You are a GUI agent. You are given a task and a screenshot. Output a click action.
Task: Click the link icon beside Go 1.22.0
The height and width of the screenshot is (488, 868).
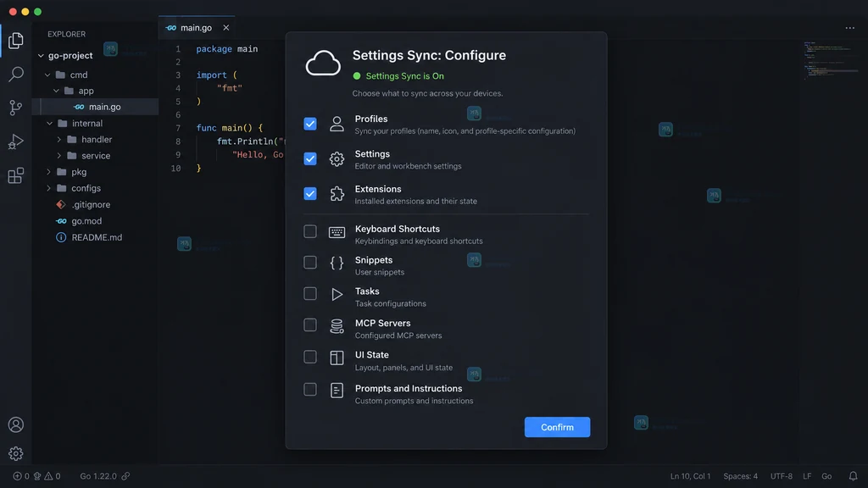click(125, 476)
